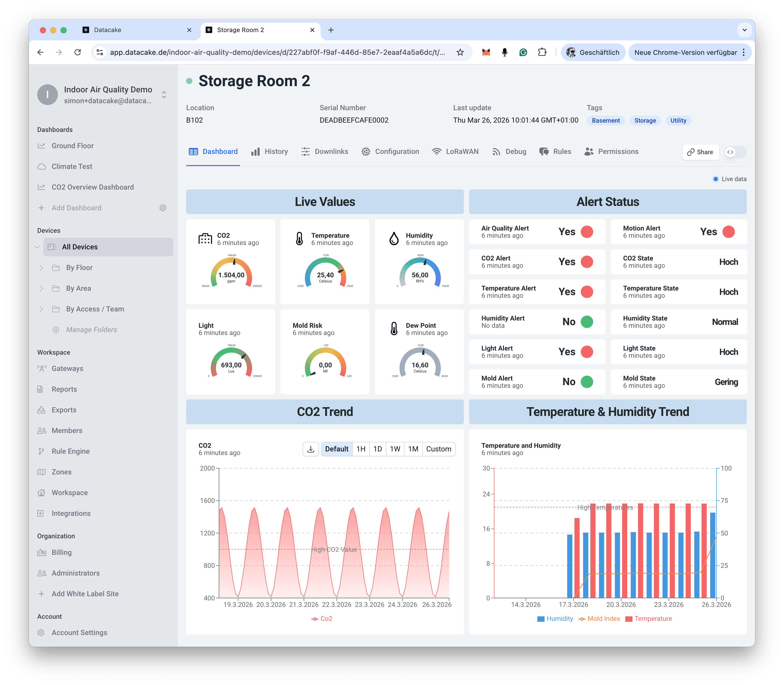Open the Permissions tab
The image size is (784, 685).
click(611, 152)
